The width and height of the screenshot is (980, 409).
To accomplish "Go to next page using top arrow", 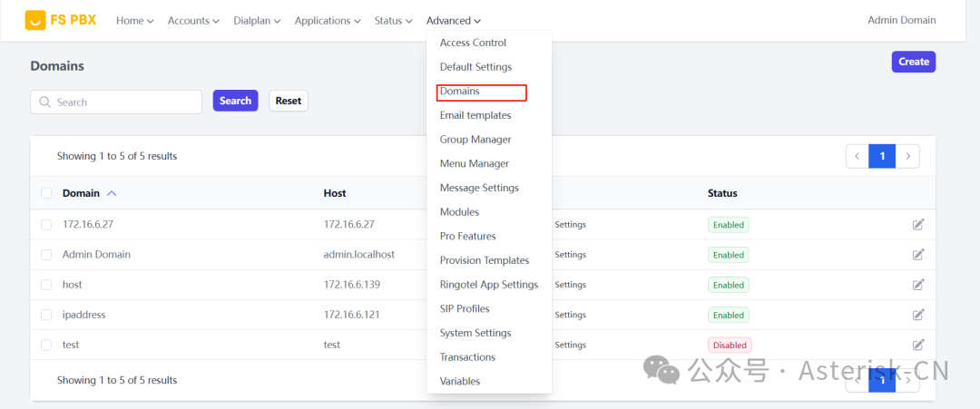I will click(907, 156).
